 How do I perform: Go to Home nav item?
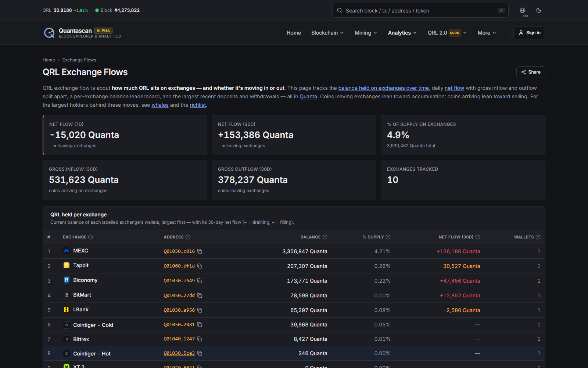[x=294, y=33]
